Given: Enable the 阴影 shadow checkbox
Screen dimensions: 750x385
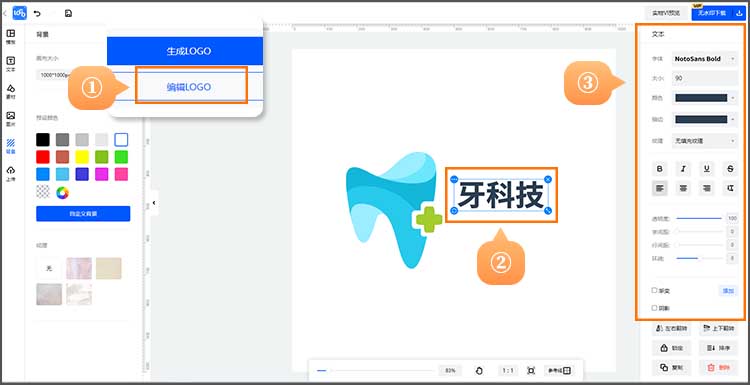Looking at the screenshot, I should click(654, 308).
